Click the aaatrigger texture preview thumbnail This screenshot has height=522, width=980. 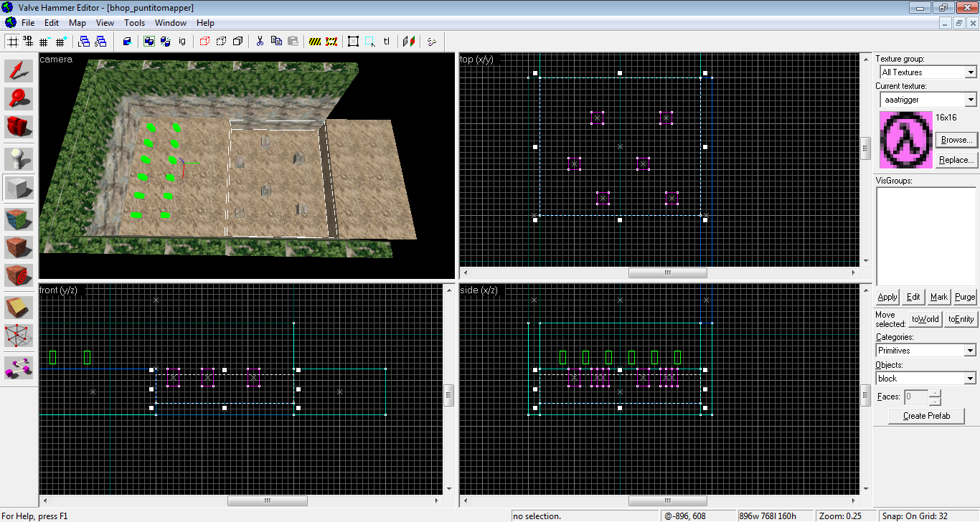906,140
